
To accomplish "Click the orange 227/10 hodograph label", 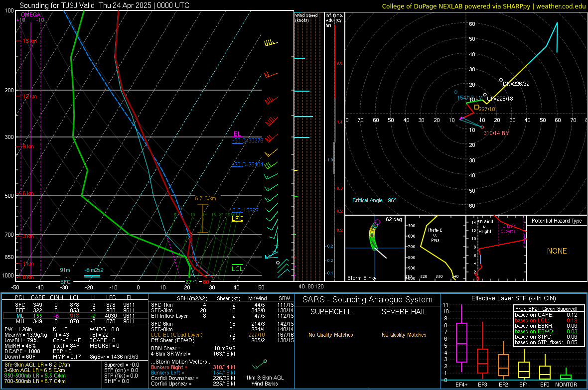I will point(487,109).
